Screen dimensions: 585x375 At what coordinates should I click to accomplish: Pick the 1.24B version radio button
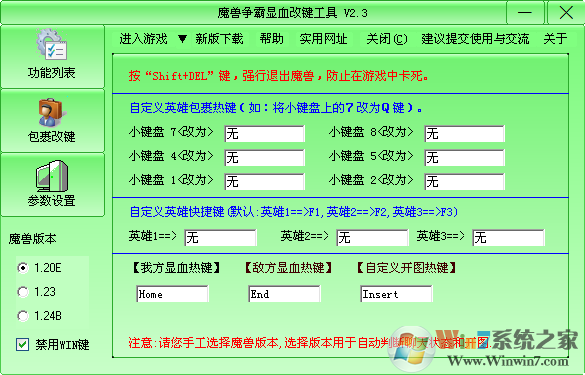click(x=23, y=316)
